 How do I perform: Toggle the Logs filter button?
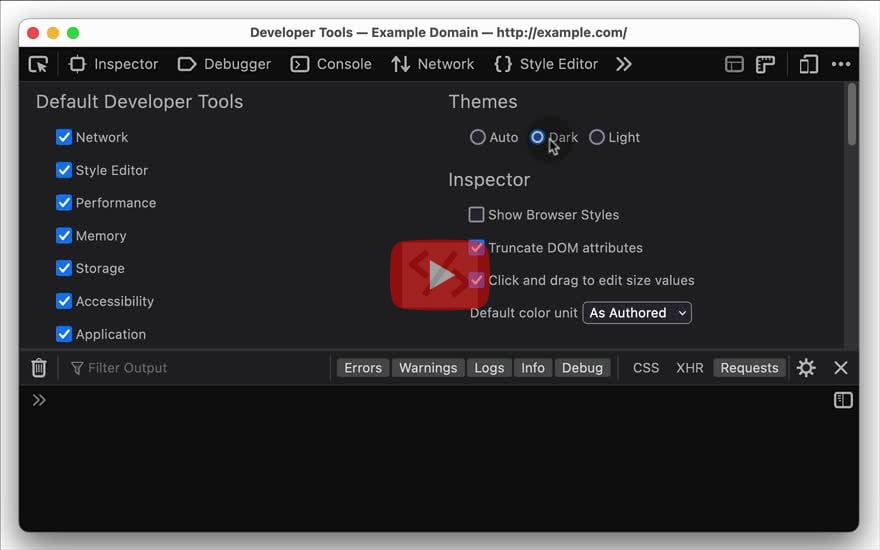click(489, 368)
